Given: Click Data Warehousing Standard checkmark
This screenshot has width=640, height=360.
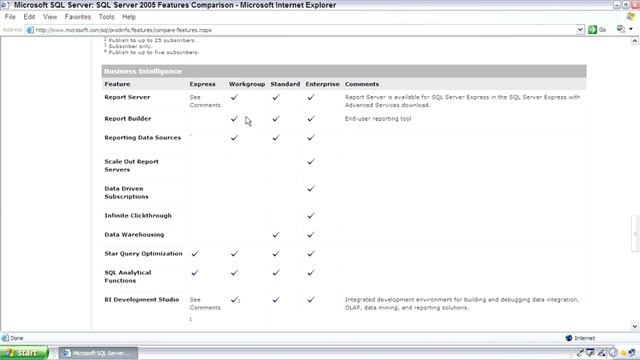Looking at the screenshot, I should (276, 235).
